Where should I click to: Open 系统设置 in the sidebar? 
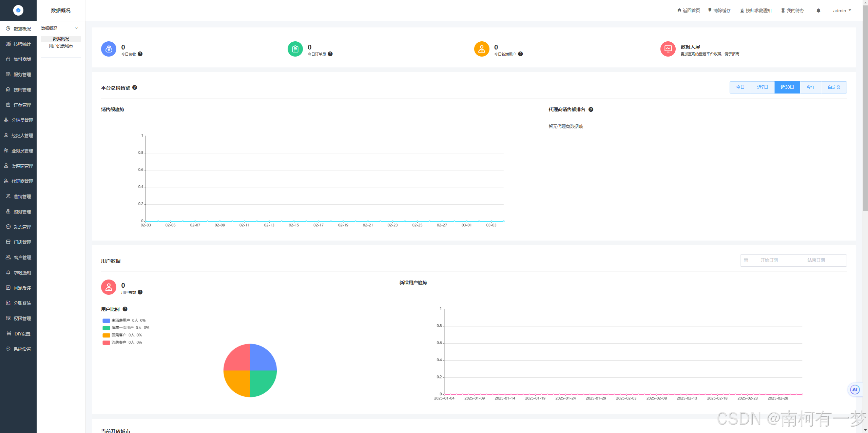tap(18, 349)
